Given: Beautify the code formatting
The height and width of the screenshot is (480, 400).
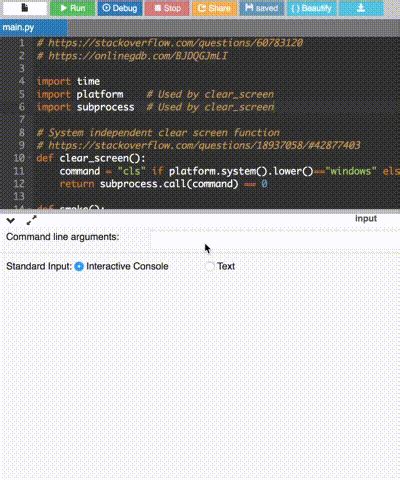Looking at the screenshot, I should coord(311,8).
